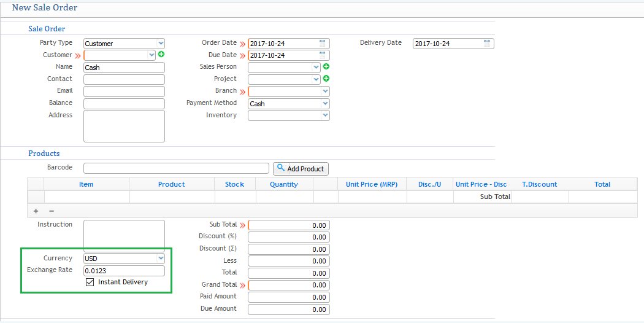Open the Customer dropdown
Viewport: 644px width, 323px height.
[x=151, y=55]
